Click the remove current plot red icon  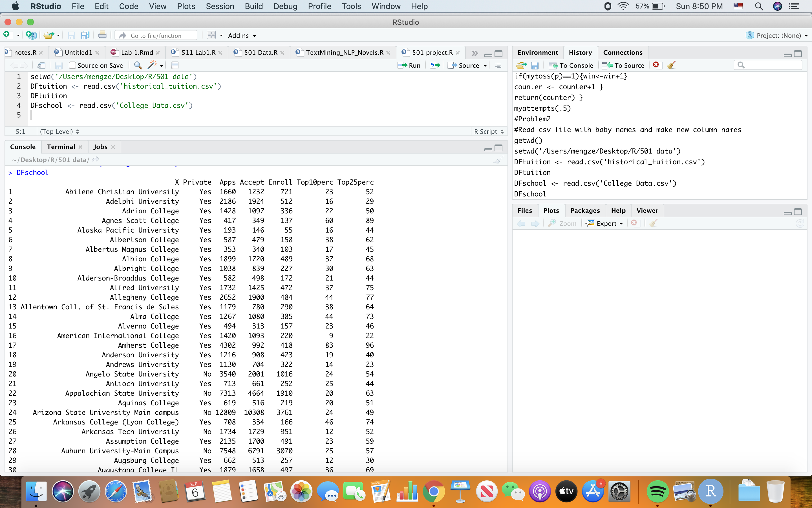tap(634, 223)
